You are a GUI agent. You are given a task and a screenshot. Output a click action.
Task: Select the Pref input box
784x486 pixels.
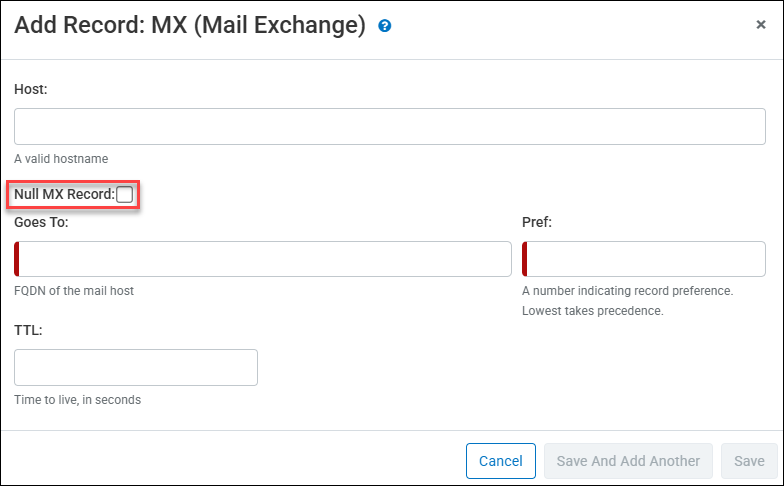[644, 259]
